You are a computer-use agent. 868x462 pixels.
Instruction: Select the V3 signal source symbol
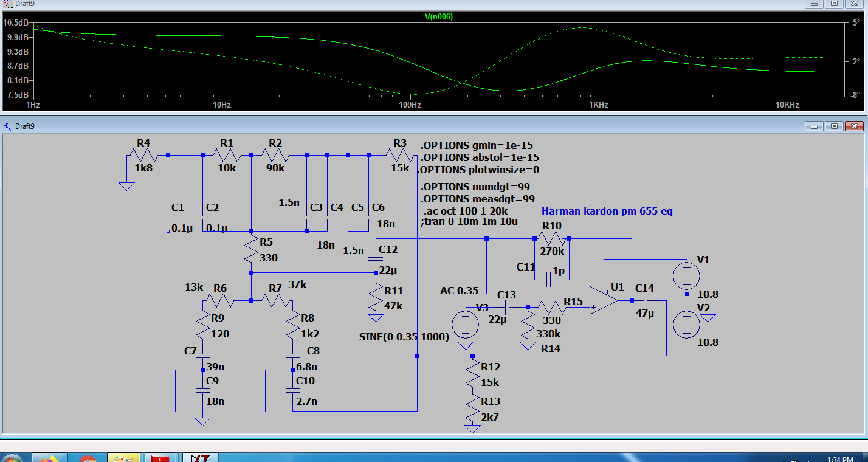point(466,324)
